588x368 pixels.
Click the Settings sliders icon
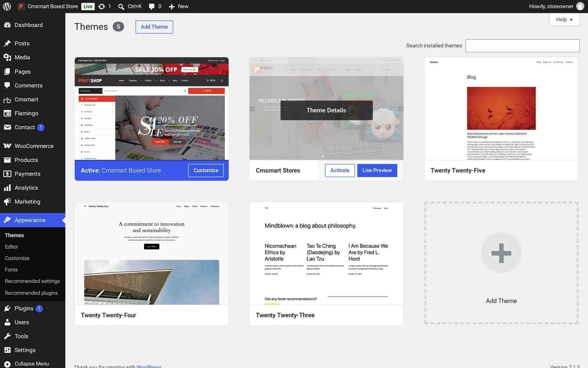click(7, 350)
